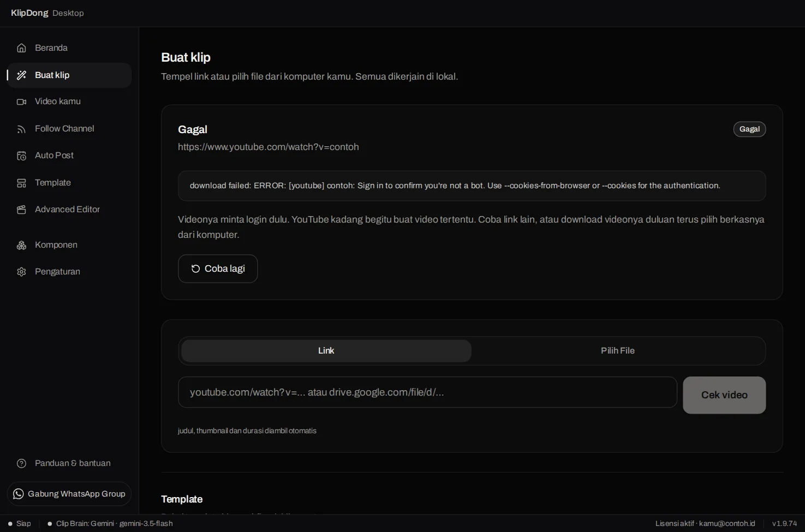
Task: Open the Komponen page
Action: (x=69, y=245)
